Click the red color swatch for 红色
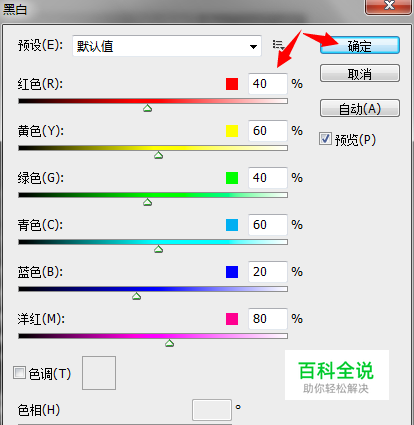Viewport: 414px width, 425px height. click(232, 84)
